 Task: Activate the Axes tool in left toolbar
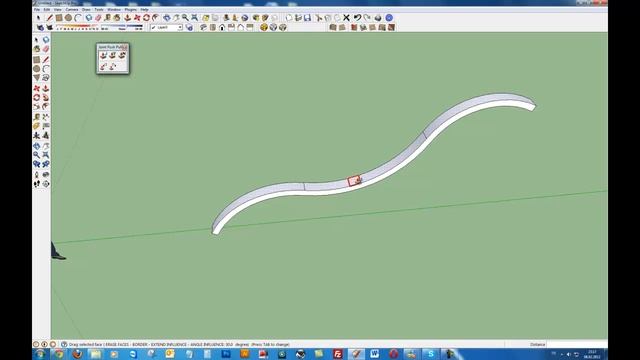coord(36,135)
